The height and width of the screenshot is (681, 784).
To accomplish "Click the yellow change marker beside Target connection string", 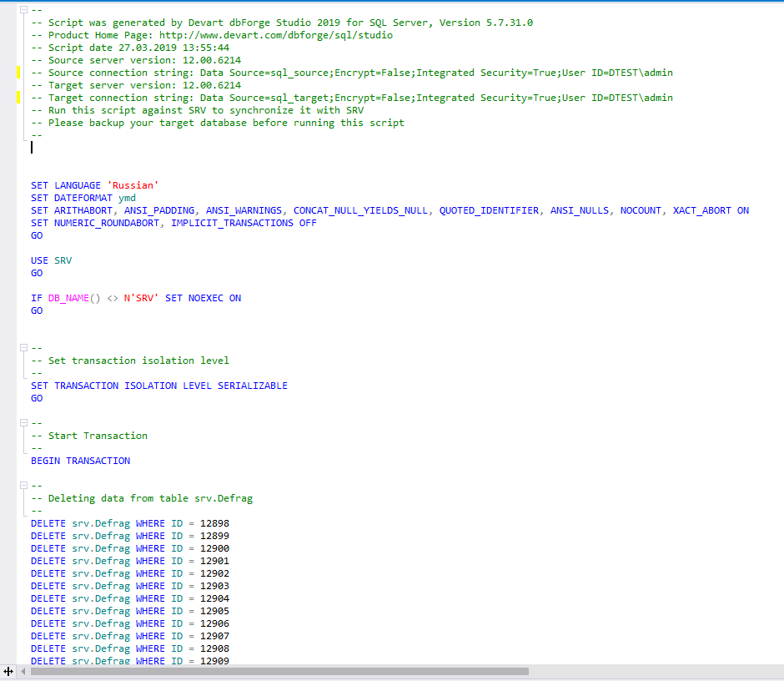I will 18,98.
